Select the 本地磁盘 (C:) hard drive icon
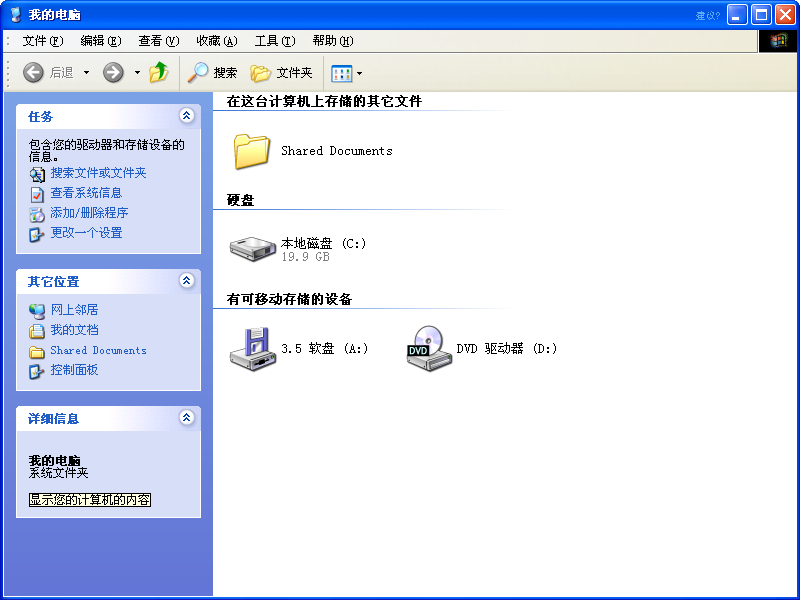Screen dimensions: 800x600 pos(253,249)
